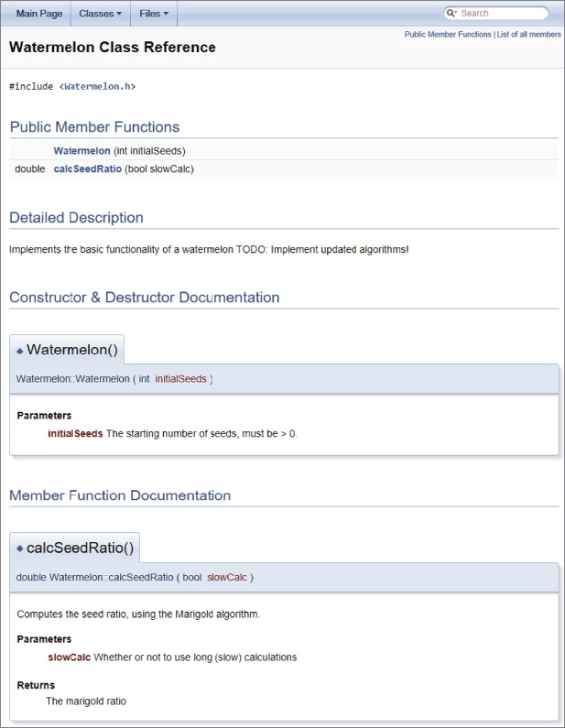Click 'The marigold ratio' return text
This screenshot has height=728, width=565.
86,701
